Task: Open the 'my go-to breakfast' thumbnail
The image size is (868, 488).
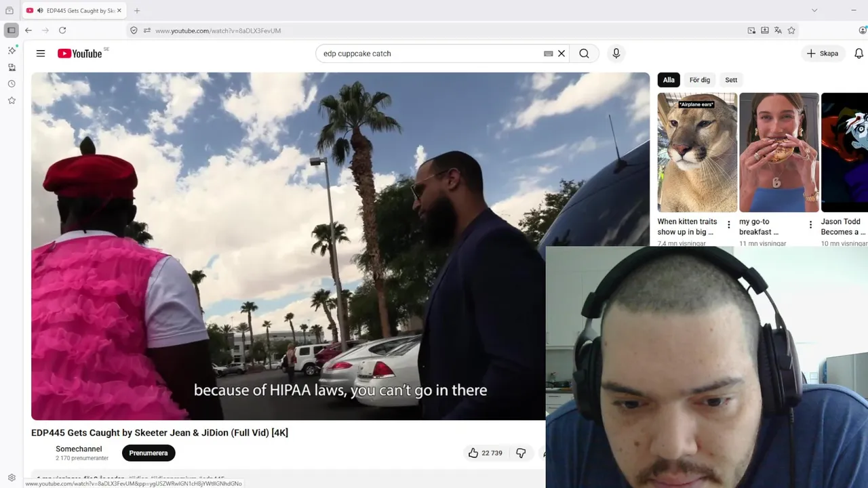Action: (x=779, y=152)
